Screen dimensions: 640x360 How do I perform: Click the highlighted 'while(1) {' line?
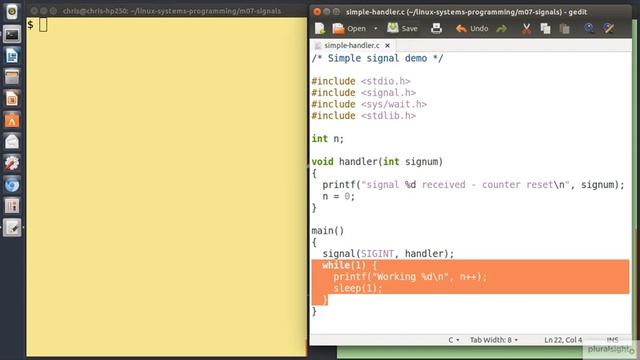tap(349, 265)
